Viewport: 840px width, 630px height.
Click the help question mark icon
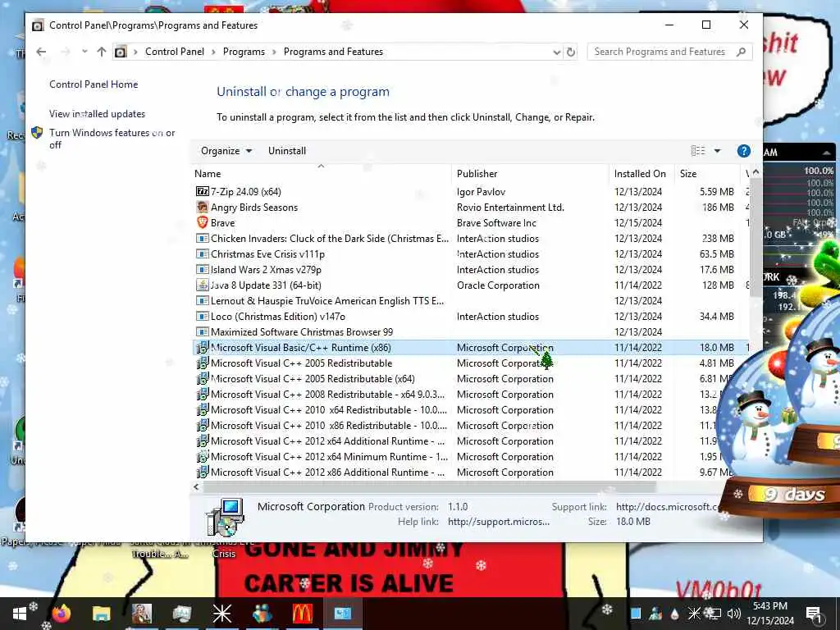[x=743, y=151]
